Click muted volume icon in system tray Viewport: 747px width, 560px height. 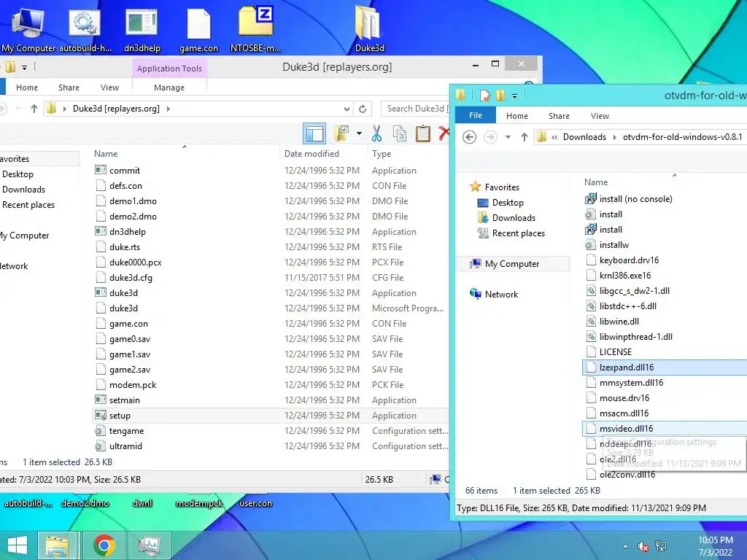click(643, 547)
